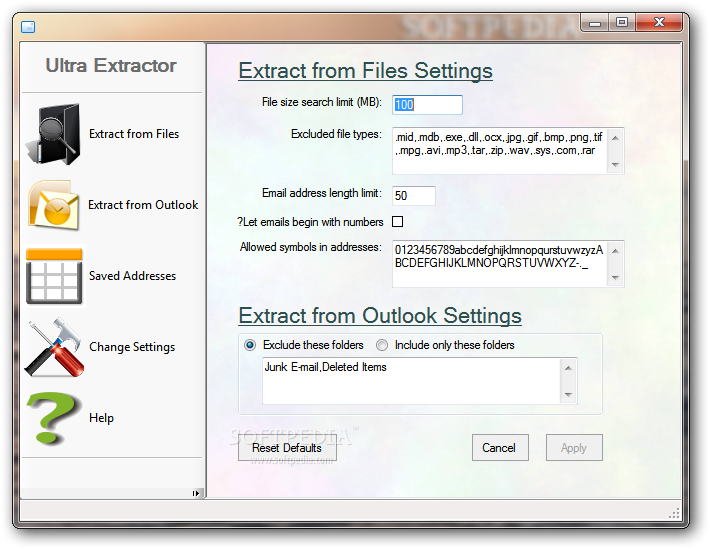This screenshot has height=549, width=710.
Task: Click down arrow of folders list scrollbar
Action: tap(568, 395)
